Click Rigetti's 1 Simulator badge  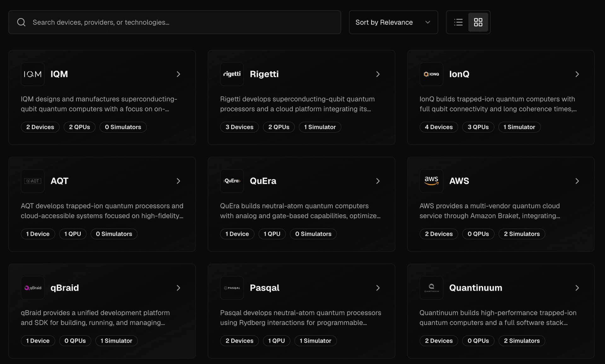point(320,127)
